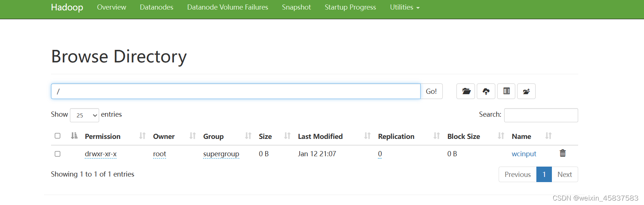
Task: Click the Size column header text
Action: [265, 136]
